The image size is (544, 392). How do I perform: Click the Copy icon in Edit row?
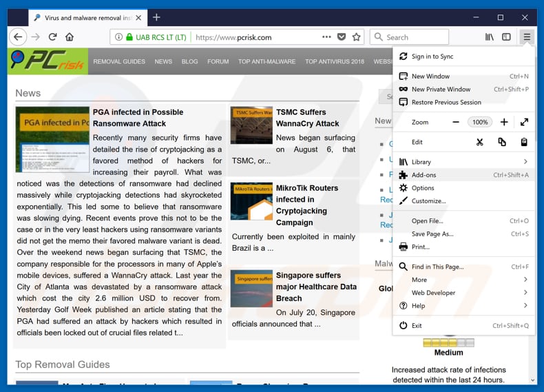(x=502, y=142)
